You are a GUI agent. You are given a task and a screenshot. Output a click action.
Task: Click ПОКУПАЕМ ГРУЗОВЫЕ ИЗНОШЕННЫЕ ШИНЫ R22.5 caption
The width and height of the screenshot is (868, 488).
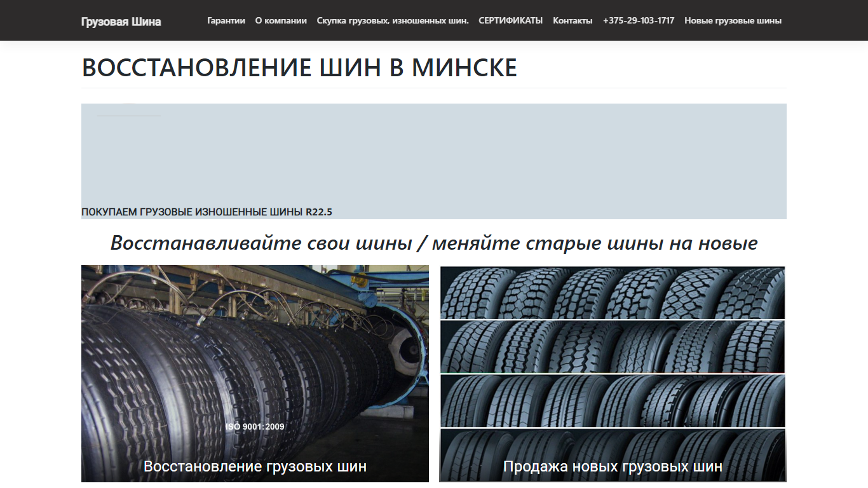click(x=207, y=212)
